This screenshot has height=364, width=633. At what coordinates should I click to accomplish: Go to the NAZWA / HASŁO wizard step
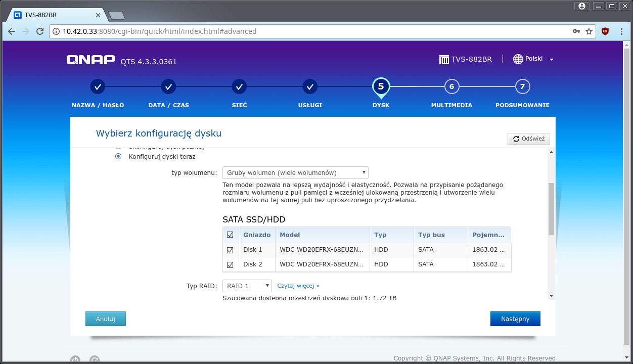[98, 86]
